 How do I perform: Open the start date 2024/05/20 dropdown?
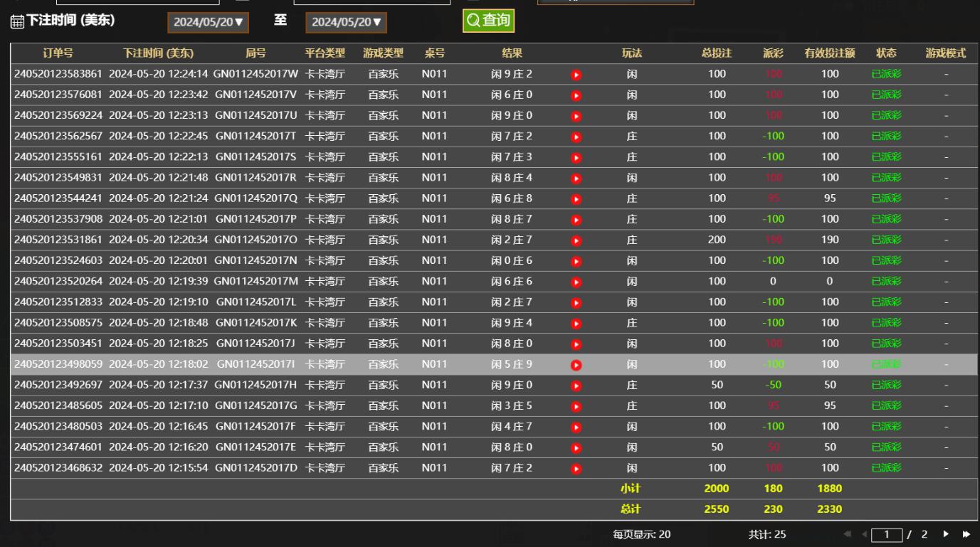(209, 22)
